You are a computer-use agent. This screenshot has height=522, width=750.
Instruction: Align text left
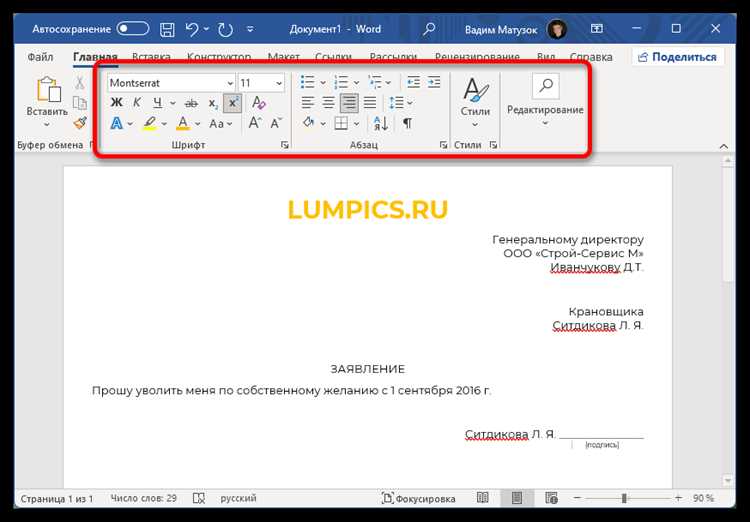[308, 102]
